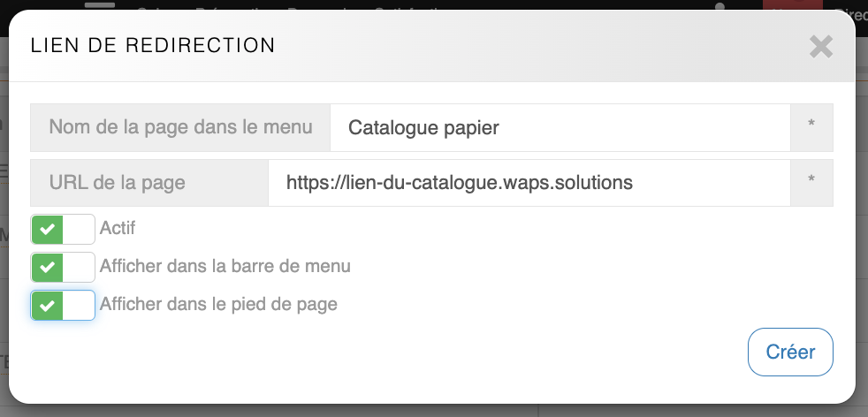Click the "Afficher dans la barre de menu" text
The height and width of the screenshot is (417, 868).
pyautogui.click(x=225, y=266)
